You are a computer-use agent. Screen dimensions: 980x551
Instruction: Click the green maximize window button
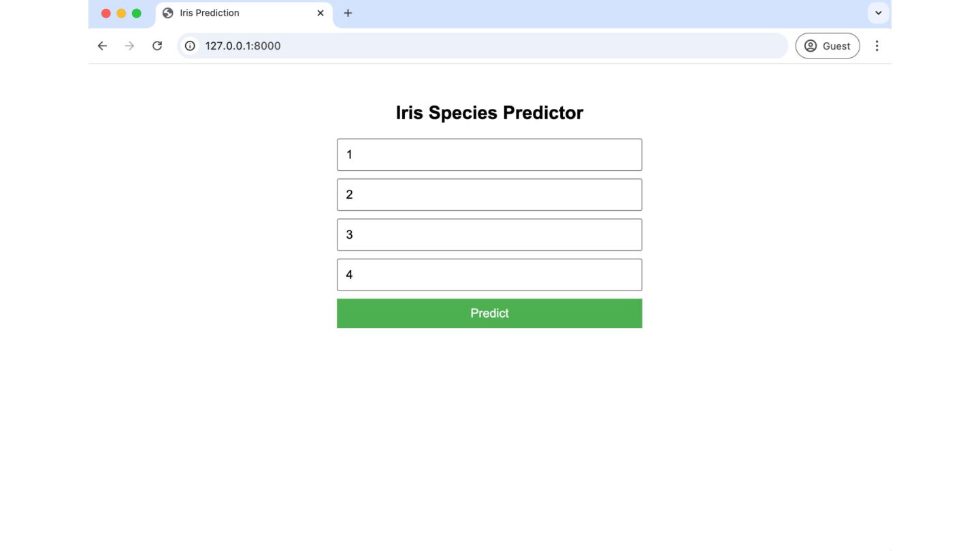tap(136, 13)
